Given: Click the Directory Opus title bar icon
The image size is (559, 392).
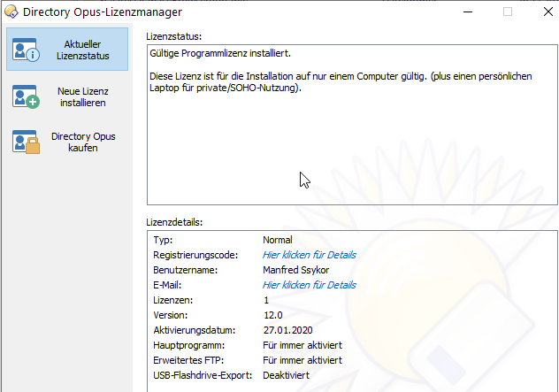Looking at the screenshot, I should click(x=11, y=12).
